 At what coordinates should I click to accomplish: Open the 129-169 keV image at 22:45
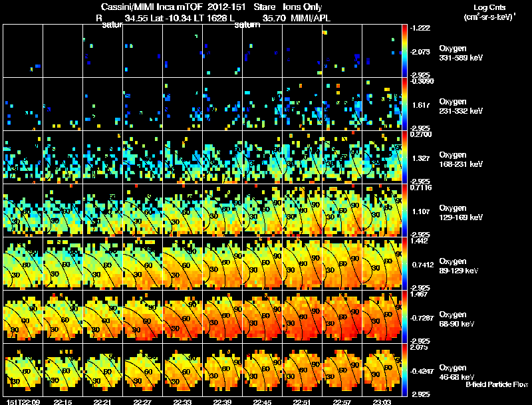[262, 210]
